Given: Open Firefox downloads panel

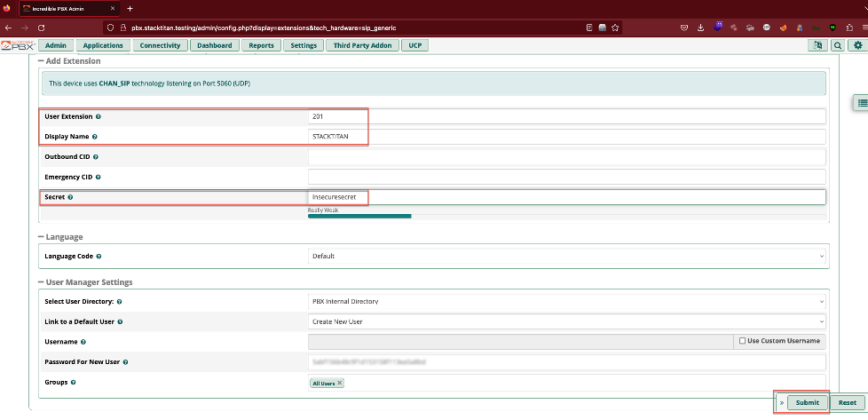Looking at the screenshot, I should click(x=701, y=28).
